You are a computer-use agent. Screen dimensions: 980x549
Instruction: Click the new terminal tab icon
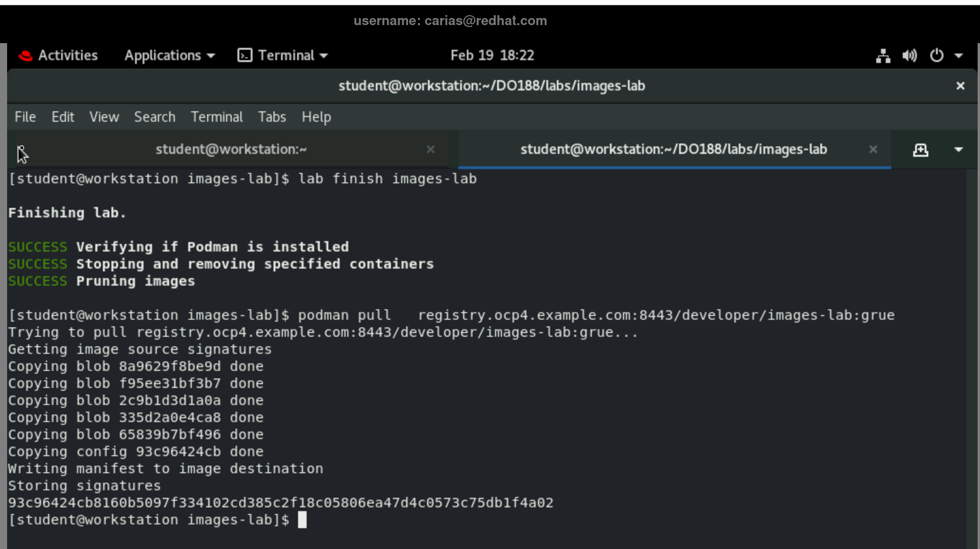[920, 150]
